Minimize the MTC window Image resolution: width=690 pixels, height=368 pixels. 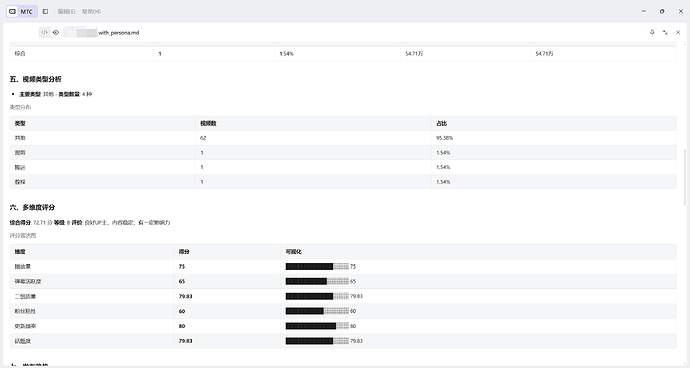(644, 11)
